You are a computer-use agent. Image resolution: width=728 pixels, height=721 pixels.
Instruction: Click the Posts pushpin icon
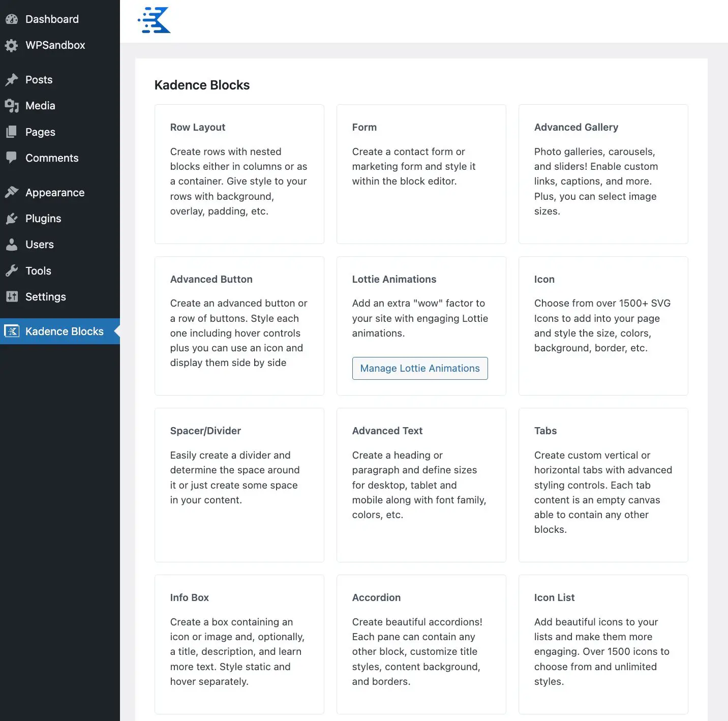coord(12,80)
